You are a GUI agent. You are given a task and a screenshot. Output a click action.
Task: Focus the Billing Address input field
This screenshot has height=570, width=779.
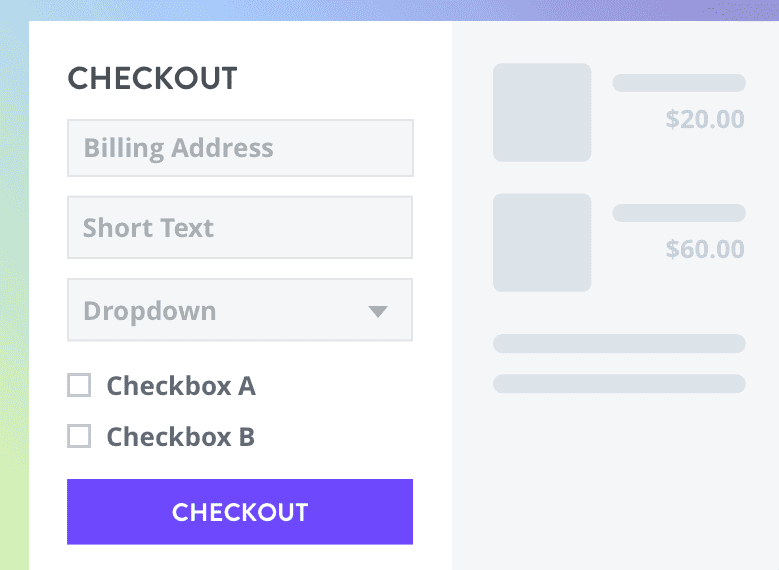(239, 148)
